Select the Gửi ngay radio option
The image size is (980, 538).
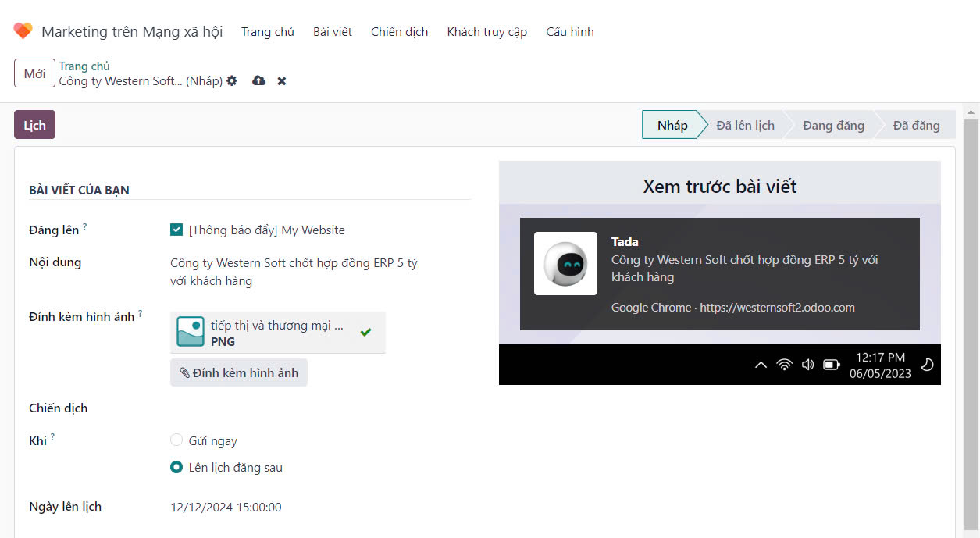(176, 440)
